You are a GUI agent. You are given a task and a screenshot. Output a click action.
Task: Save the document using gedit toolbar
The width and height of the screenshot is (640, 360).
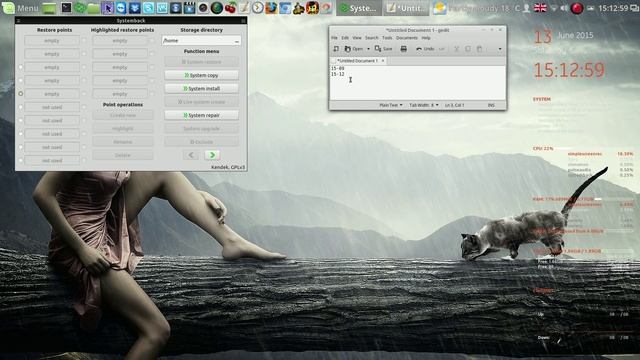click(384, 49)
